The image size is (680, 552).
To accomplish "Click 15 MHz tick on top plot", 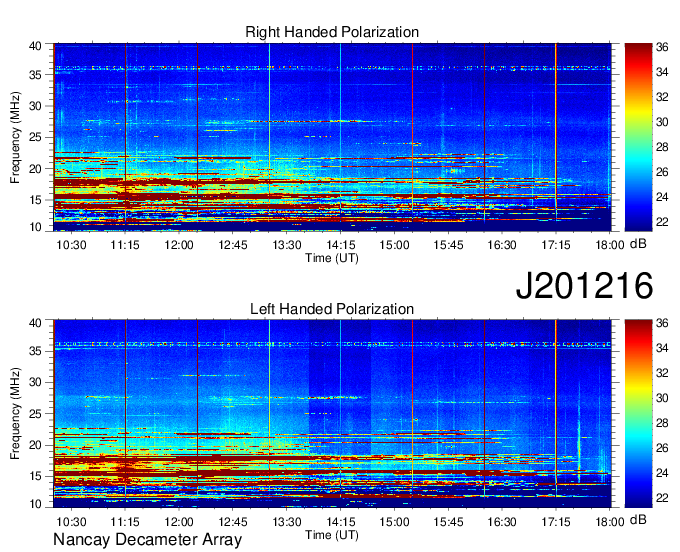I will [35, 200].
